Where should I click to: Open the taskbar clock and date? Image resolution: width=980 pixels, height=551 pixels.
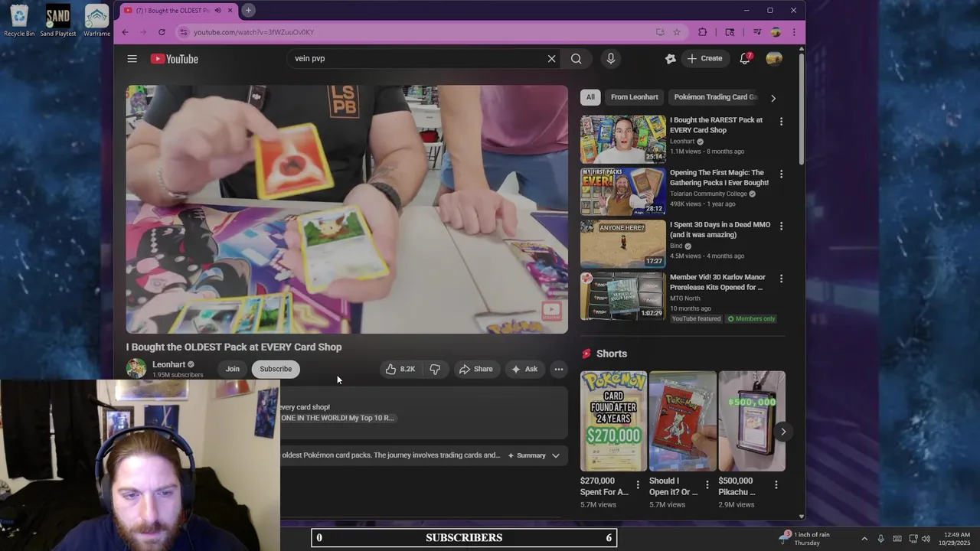(957, 539)
